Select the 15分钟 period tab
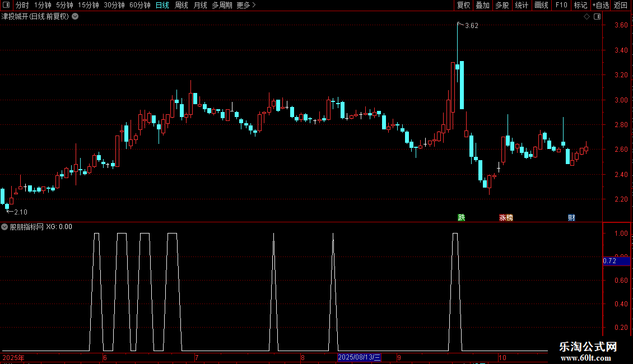 point(89,5)
